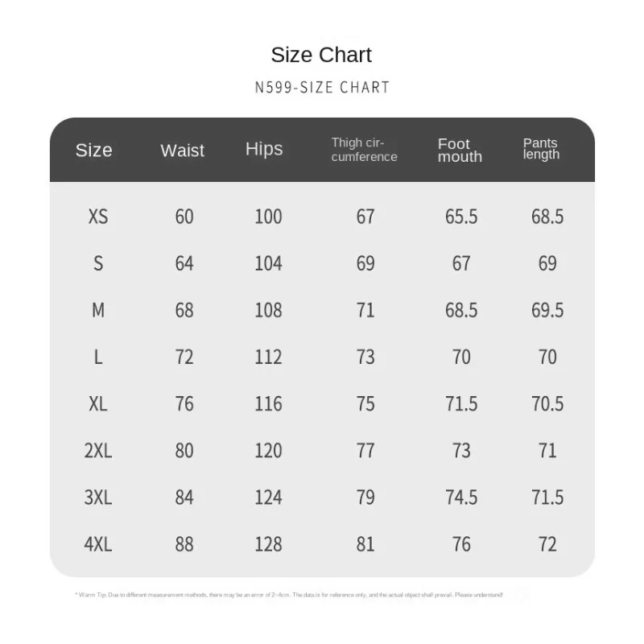Click the Warm Tip footnote text
The width and height of the screenshot is (644, 644).
tap(289, 595)
